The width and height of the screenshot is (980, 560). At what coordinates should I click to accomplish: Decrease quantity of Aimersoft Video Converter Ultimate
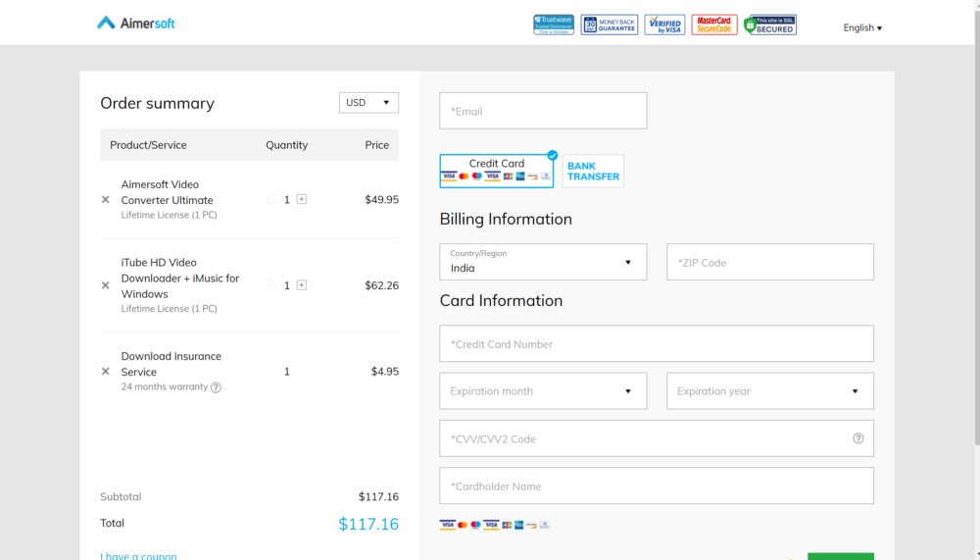click(271, 200)
